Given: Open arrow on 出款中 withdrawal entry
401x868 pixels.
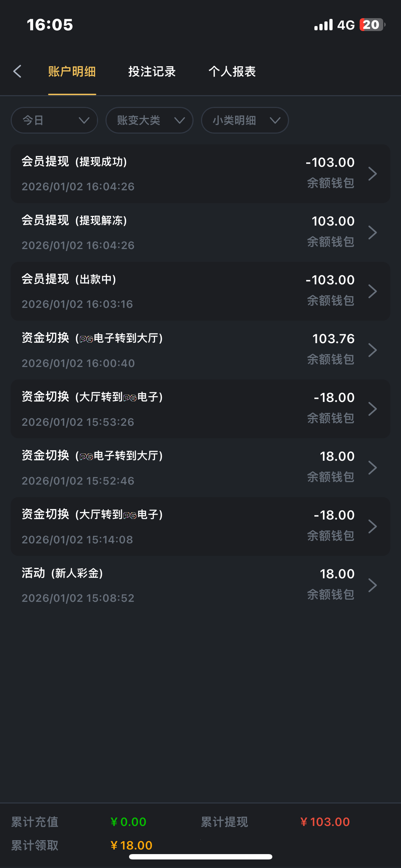Looking at the screenshot, I should point(372,291).
